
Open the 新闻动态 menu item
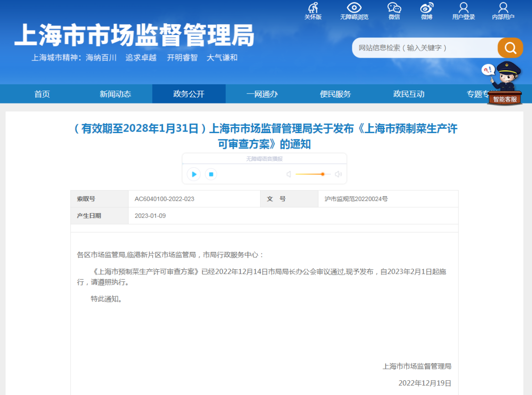pyautogui.click(x=115, y=94)
